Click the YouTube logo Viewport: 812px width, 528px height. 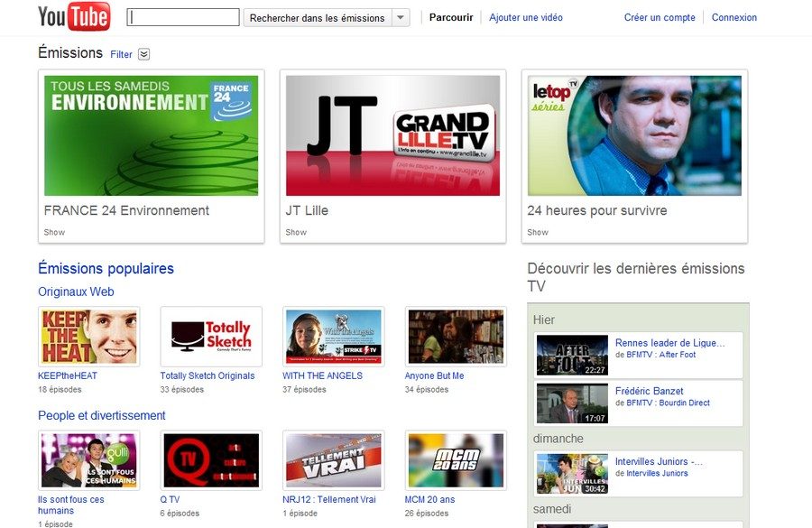74,17
